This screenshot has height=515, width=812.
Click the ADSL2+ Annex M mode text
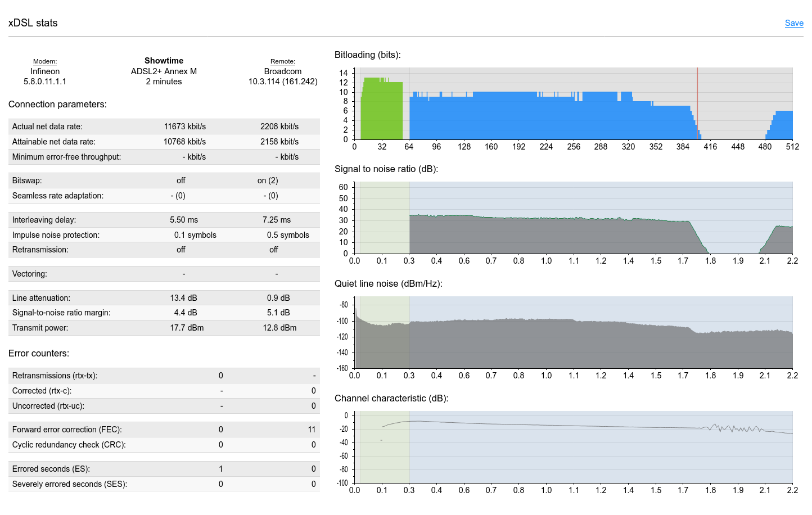coord(164,71)
